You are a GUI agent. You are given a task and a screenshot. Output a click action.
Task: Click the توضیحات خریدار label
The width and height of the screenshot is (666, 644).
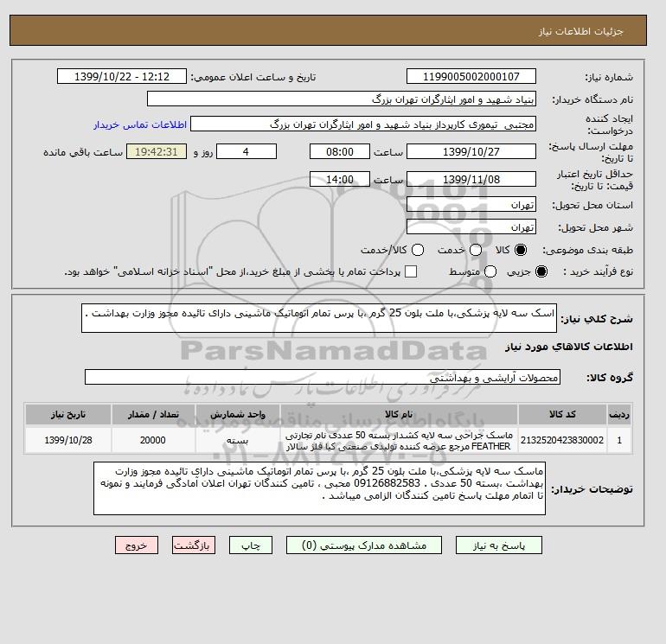(592, 489)
